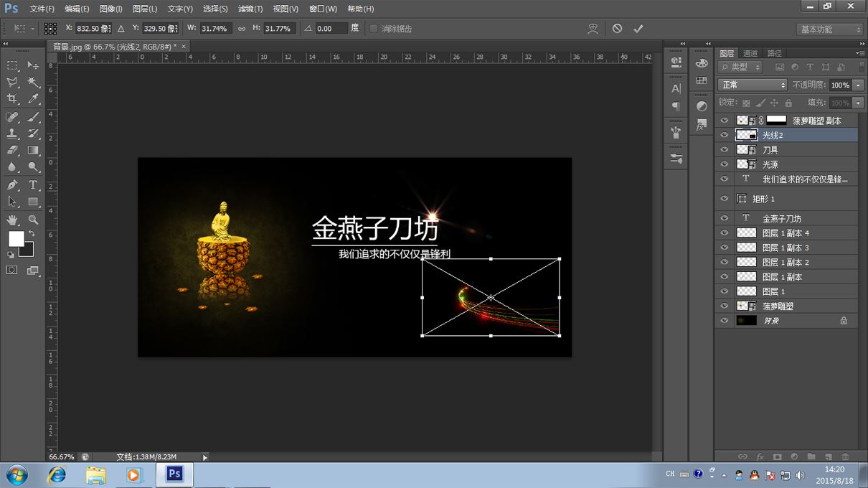Viewport: 868px width, 488px height.
Task: Open the 窗口(W) menu
Action: click(x=323, y=9)
